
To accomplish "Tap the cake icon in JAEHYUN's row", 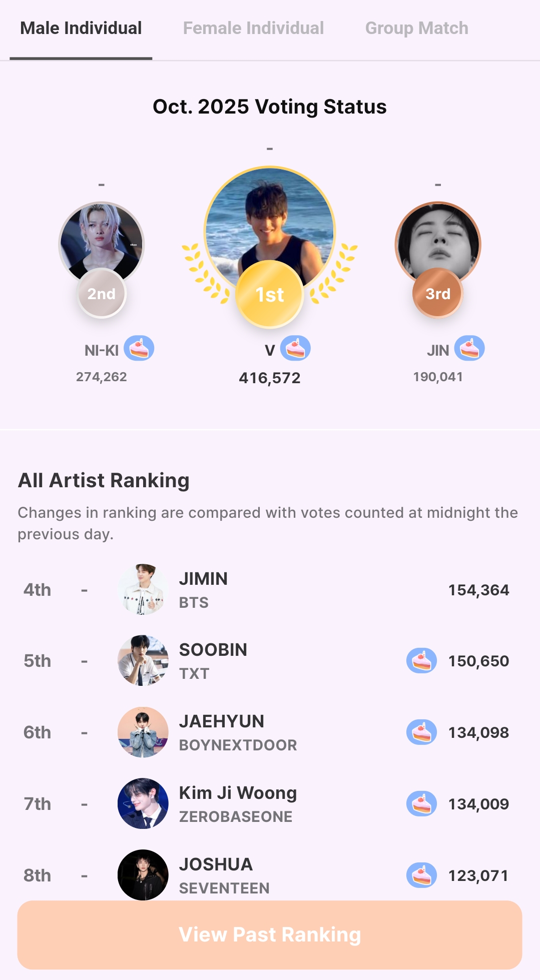I will click(421, 732).
